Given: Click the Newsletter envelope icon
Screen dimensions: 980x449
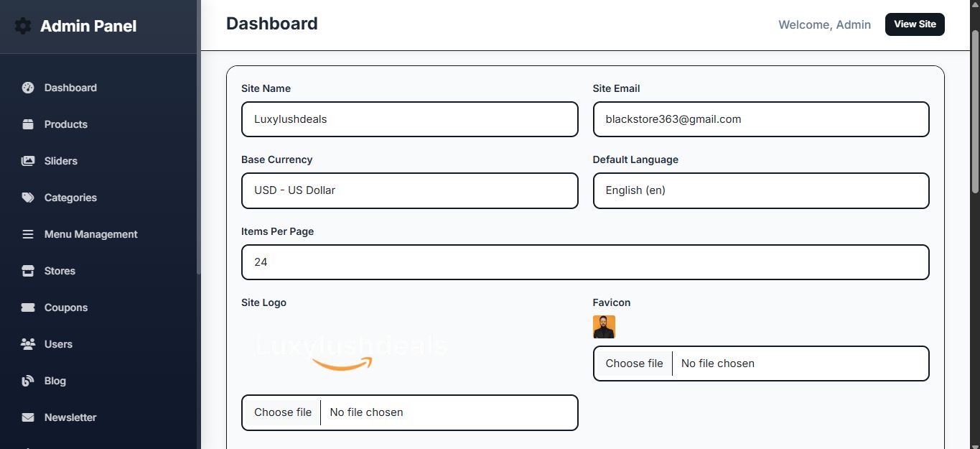Looking at the screenshot, I should point(28,417).
